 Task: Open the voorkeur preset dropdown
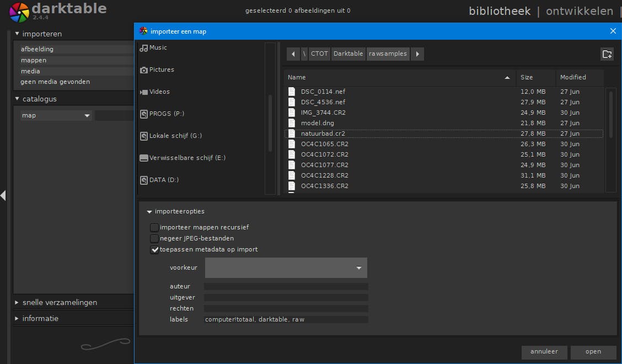[286, 268]
